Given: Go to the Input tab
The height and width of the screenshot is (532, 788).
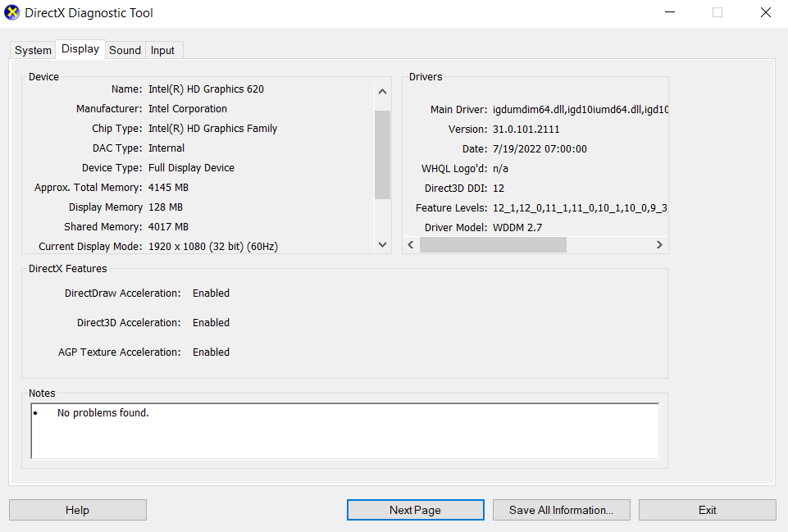Looking at the screenshot, I should [x=163, y=50].
